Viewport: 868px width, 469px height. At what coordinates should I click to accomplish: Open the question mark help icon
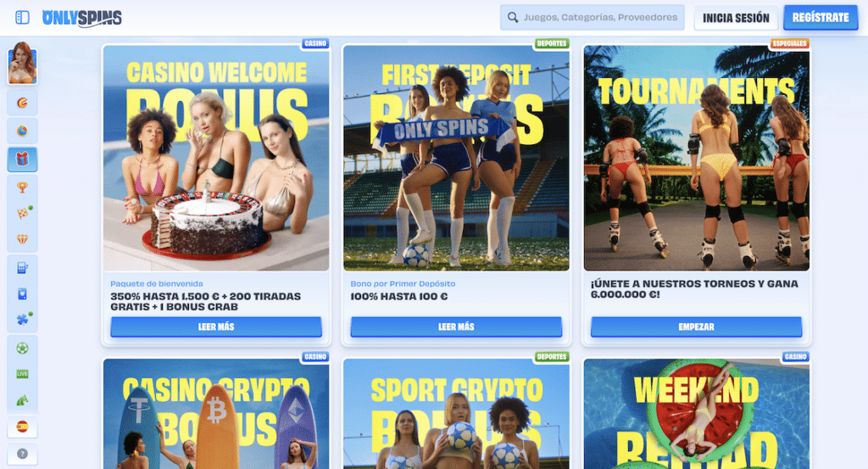click(x=22, y=454)
